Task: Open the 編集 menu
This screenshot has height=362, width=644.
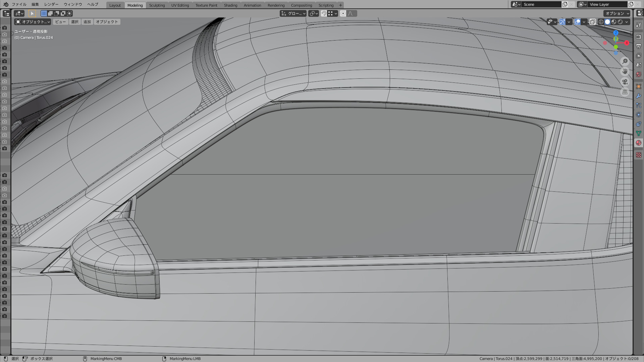Action: 35,4
